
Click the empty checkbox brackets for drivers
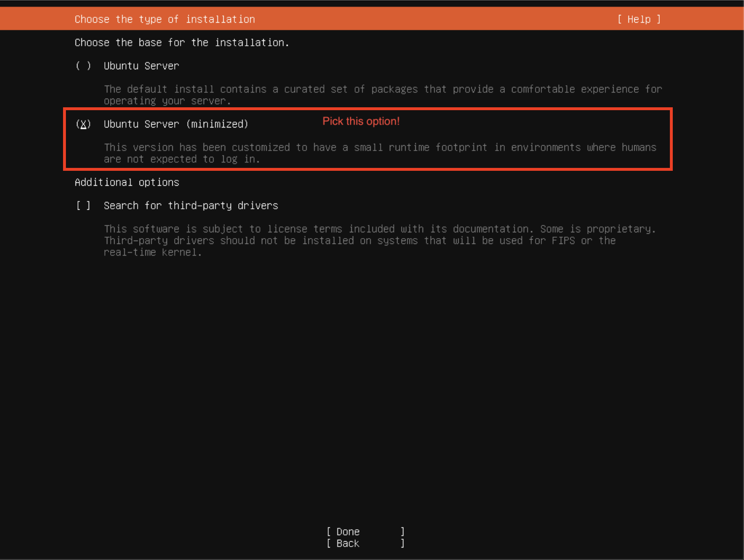pyautogui.click(x=83, y=205)
